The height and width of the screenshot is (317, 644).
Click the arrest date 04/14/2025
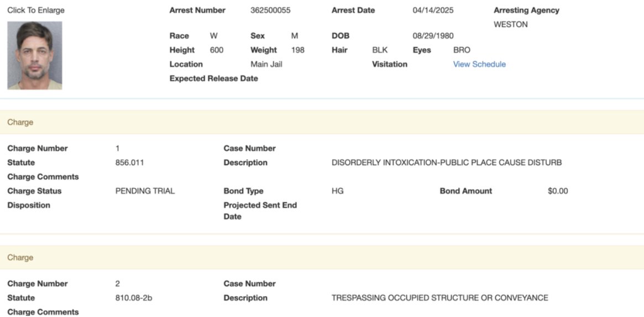click(x=433, y=10)
